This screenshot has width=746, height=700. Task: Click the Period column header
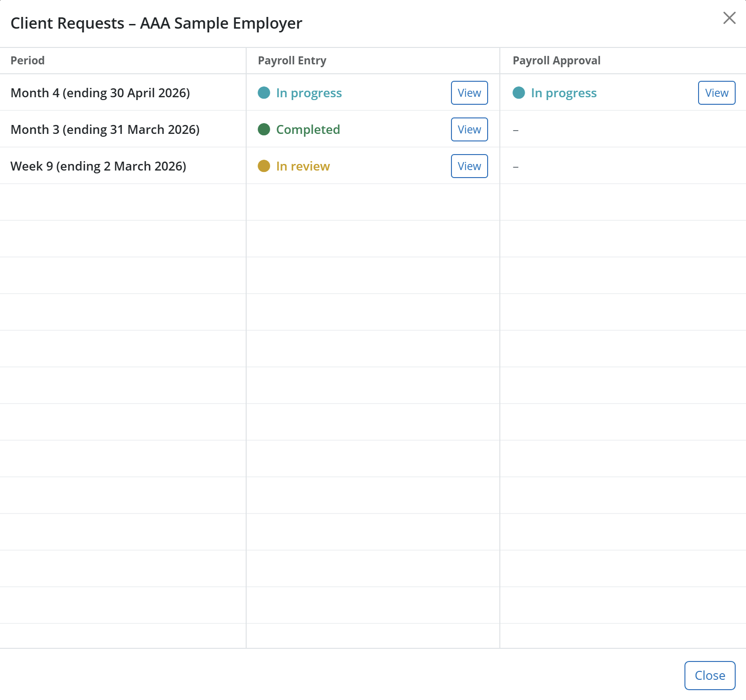point(28,61)
